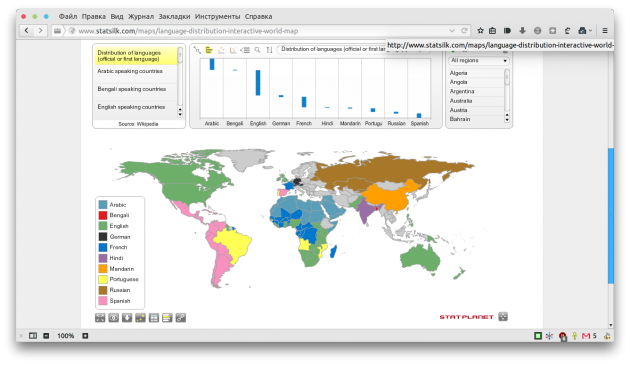This screenshot has height=365, width=630.
Task: Open the Справка menu
Action: 258,16
